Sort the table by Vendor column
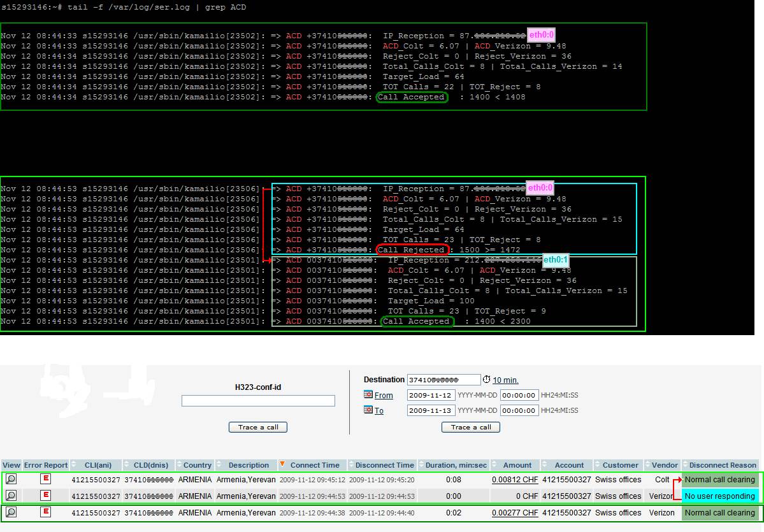Image resolution: width=764 pixels, height=532 pixels. pos(664,465)
